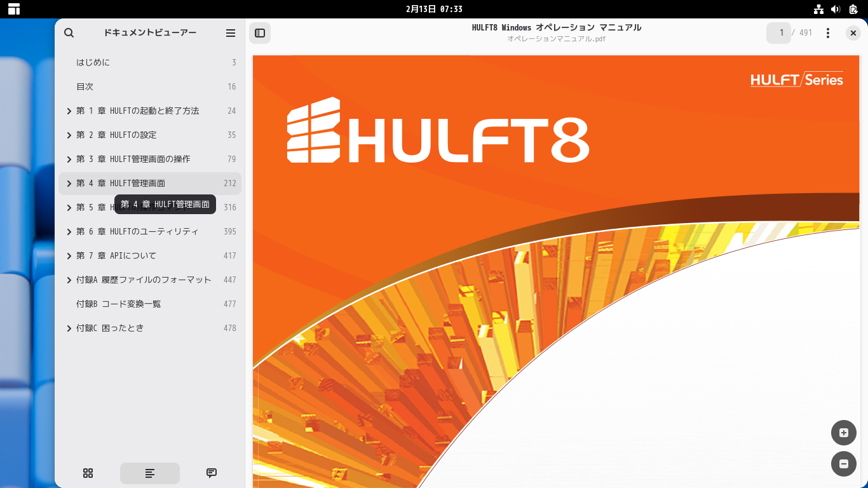The image size is (868, 488).
Task: Zoom out of the PDF page
Action: [x=844, y=464]
